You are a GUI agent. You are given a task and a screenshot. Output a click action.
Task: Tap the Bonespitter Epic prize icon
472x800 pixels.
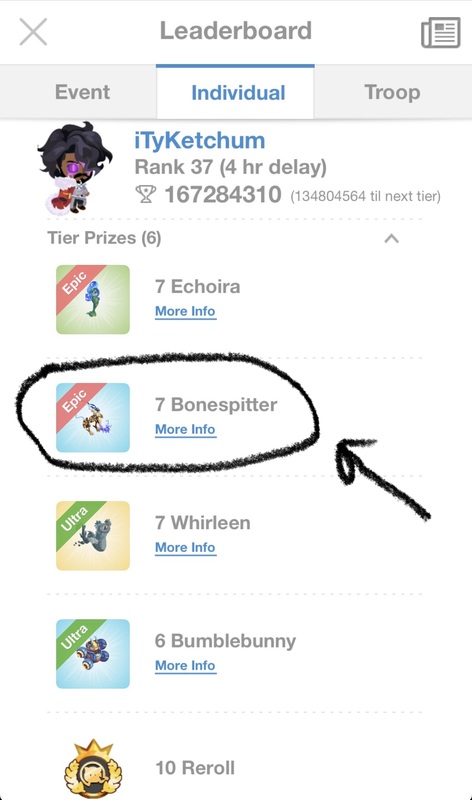click(93, 417)
